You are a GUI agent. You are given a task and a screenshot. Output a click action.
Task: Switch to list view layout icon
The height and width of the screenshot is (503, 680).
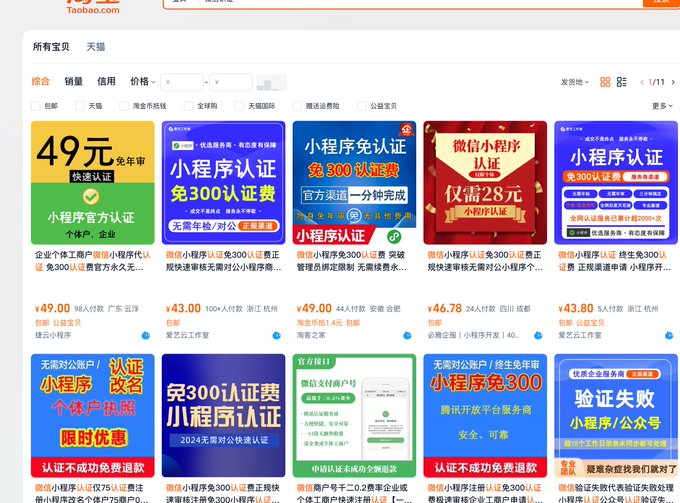point(622,82)
